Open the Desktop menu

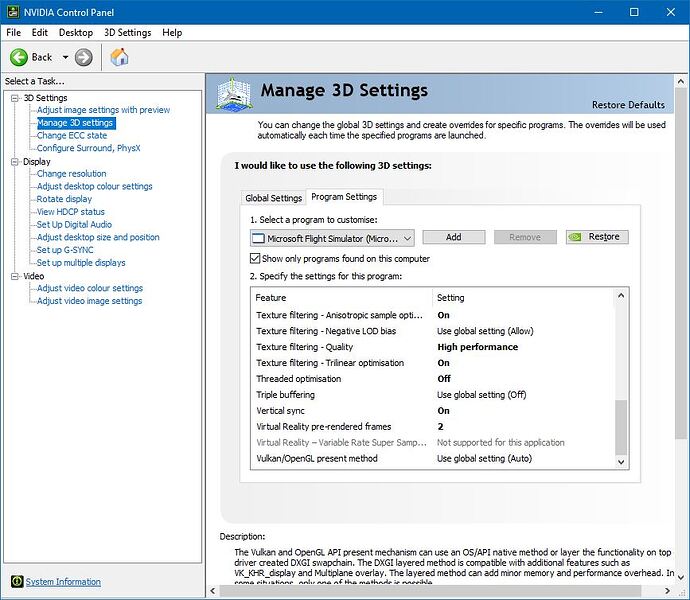pyautogui.click(x=76, y=33)
